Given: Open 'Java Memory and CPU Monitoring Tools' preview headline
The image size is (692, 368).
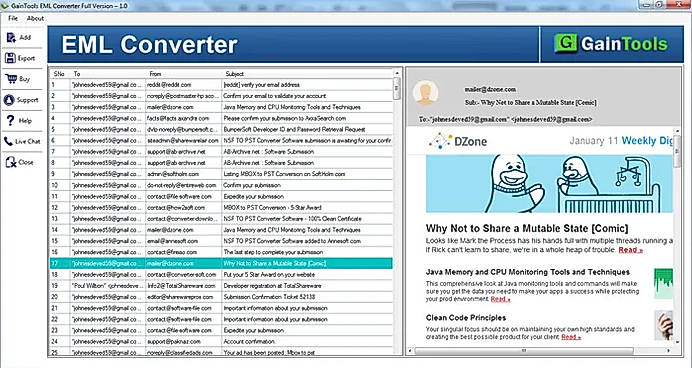Looking at the screenshot, I should [x=528, y=272].
